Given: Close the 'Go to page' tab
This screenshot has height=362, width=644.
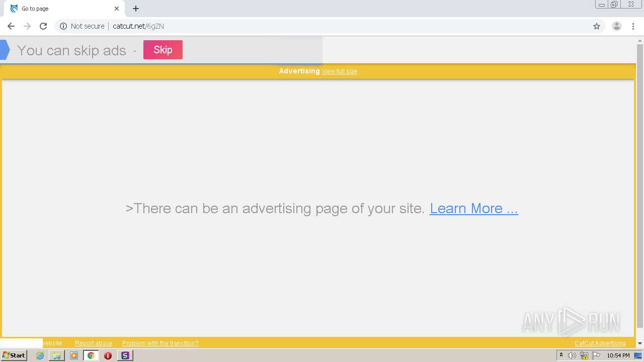Looking at the screenshot, I should pyautogui.click(x=117, y=9).
